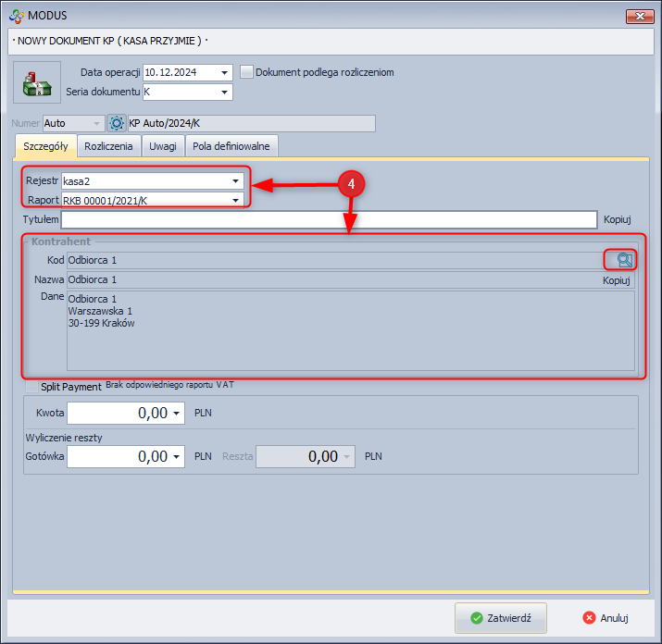Select the Pola definiowalne tab
Screen dimensions: 662x644
231,146
